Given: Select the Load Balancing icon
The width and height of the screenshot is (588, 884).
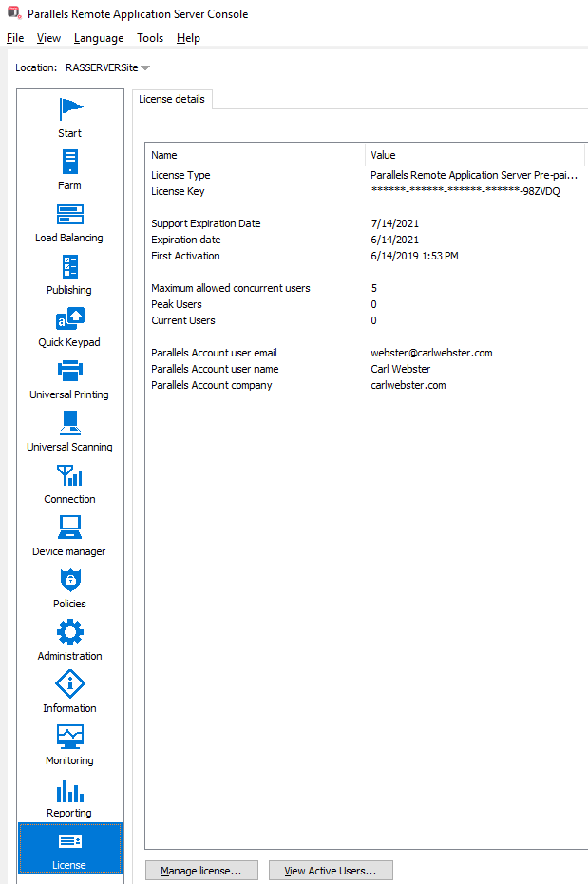Looking at the screenshot, I should click(69, 222).
